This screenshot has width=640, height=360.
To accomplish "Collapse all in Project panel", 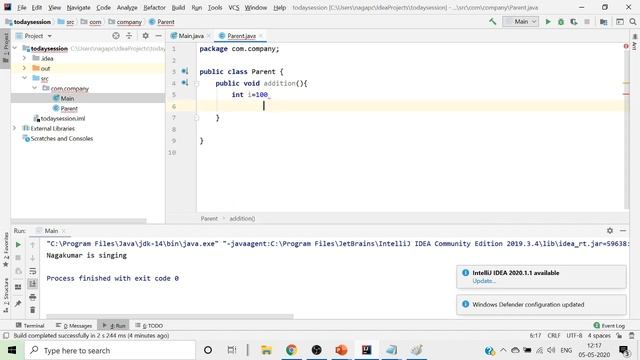I will pyautogui.click(x=129, y=36).
